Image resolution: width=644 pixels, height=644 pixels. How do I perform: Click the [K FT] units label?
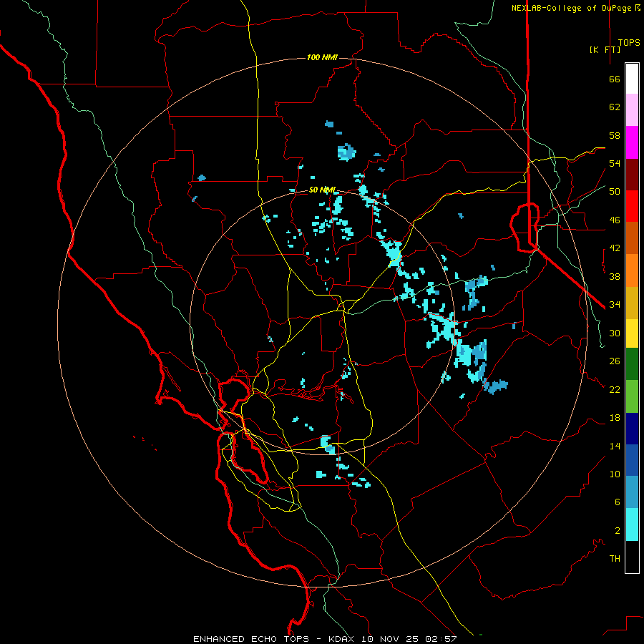pyautogui.click(x=605, y=49)
